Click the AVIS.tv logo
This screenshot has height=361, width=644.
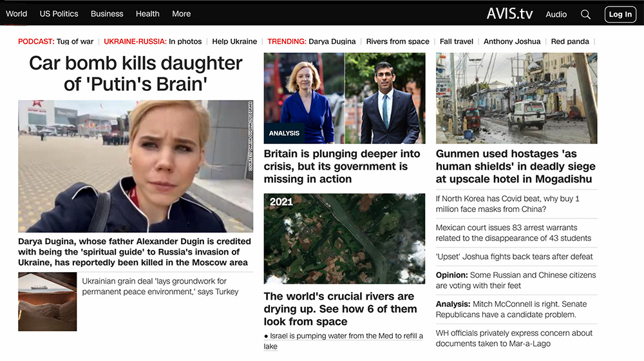[x=509, y=14]
